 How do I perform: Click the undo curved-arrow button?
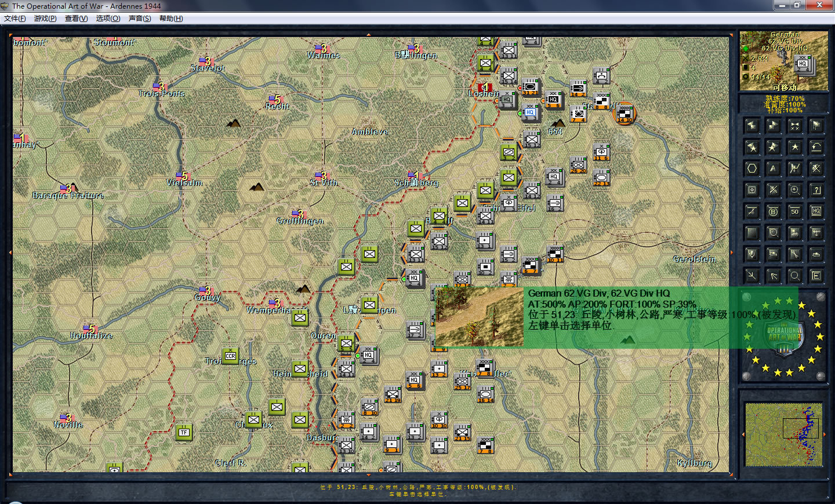[816, 147]
